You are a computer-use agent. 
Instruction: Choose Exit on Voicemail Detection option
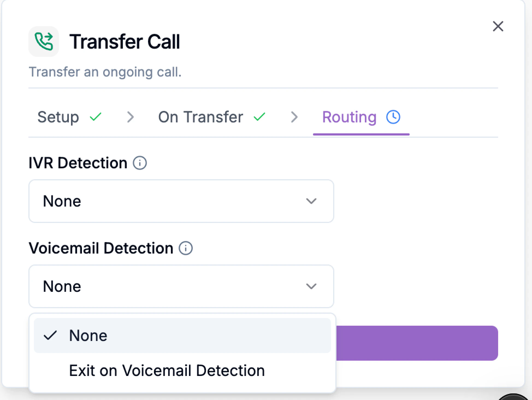[167, 370]
